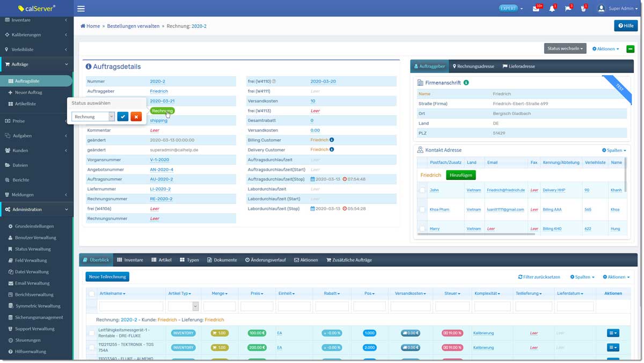Expand the Spalten dropdown in Kontakt Adresse

614,150
